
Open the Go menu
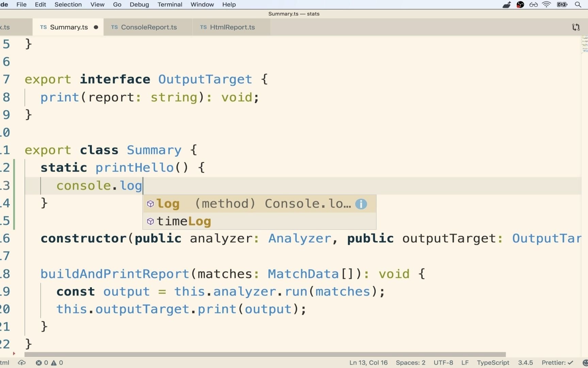click(x=117, y=4)
